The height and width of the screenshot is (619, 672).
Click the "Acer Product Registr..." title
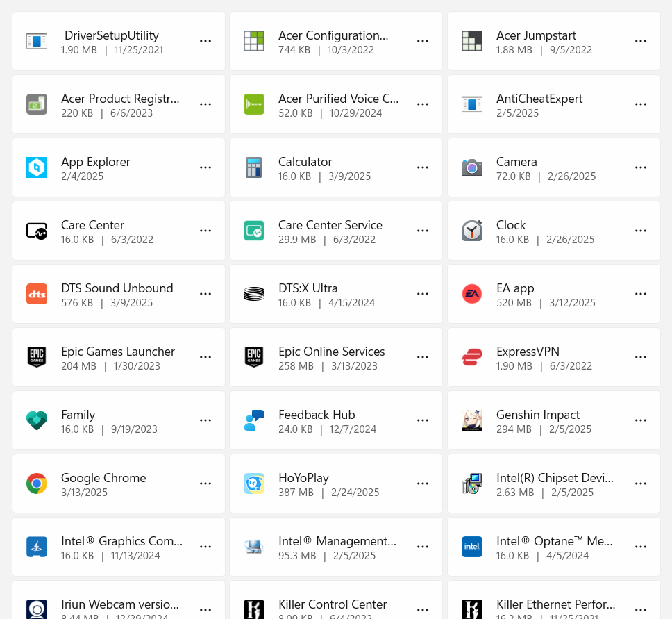[x=120, y=99]
